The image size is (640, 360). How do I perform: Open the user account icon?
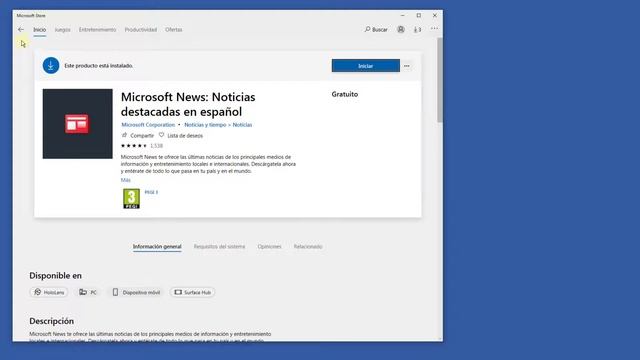tap(401, 29)
